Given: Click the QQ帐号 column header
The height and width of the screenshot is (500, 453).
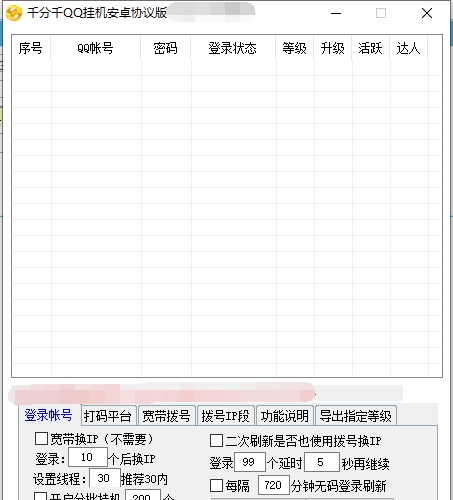Looking at the screenshot, I should tap(96, 48).
